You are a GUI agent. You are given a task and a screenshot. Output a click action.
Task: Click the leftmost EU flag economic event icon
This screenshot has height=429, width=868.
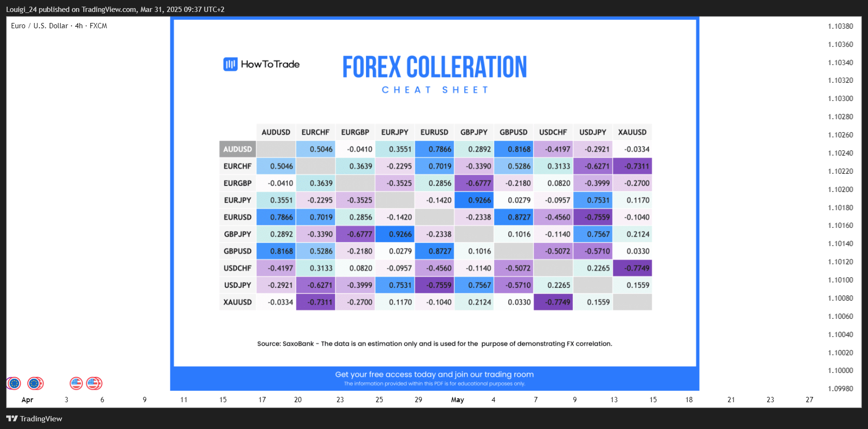(x=14, y=384)
